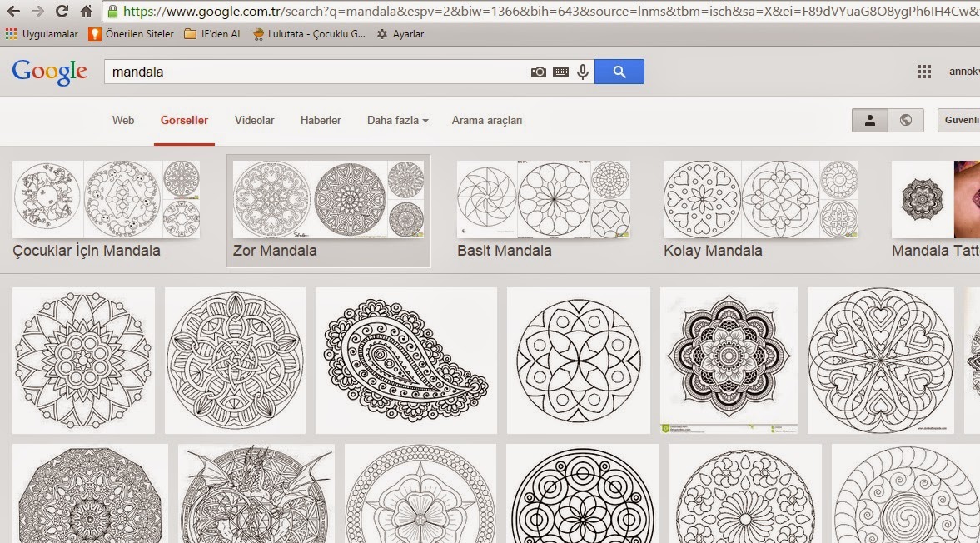980x543 pixels.
Task: Open the first flower-petal mandala thumbnail
Action: tap(83, 361)
